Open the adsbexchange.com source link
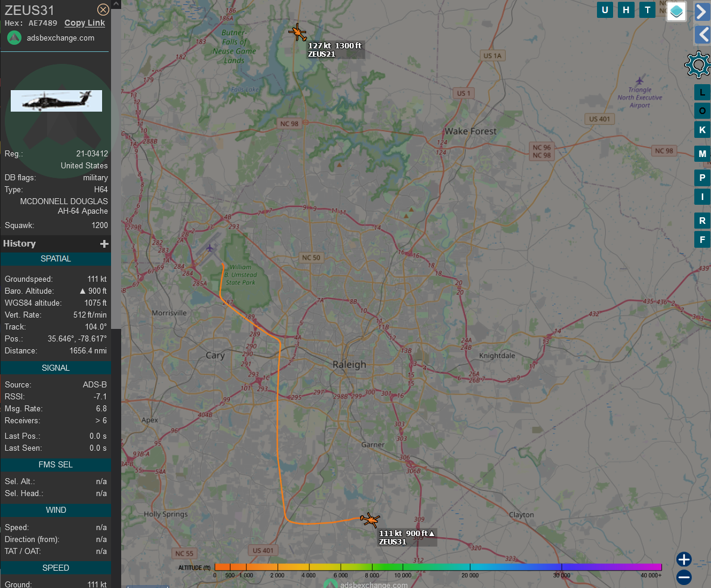The width and height of the screenshot is (711, 588). pyautogui.click(x=60, y=38)
